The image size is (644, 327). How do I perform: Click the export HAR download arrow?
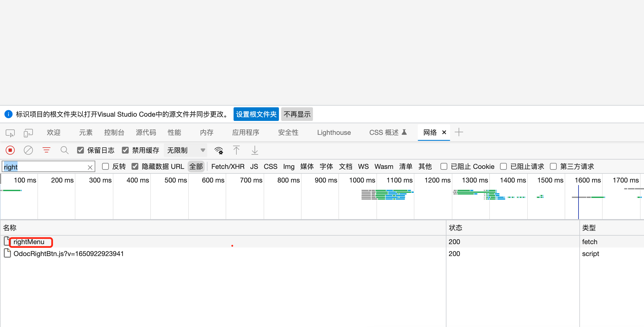[x=255, y=150]
